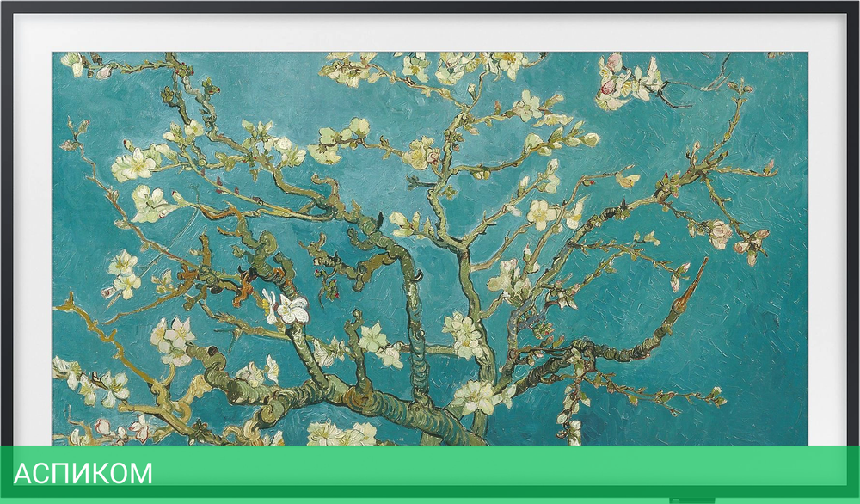
Task: Open the almond blossom painting image
Action: point(430,249)
